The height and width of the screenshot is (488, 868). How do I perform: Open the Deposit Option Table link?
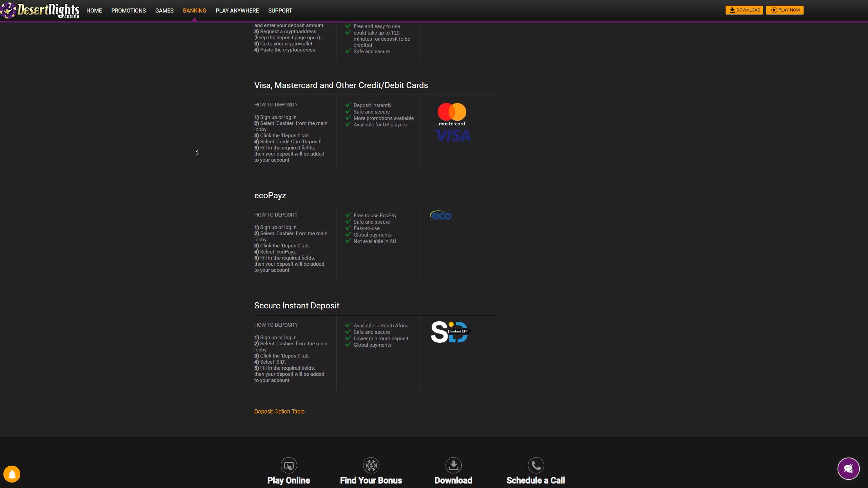tap(279, 411)
